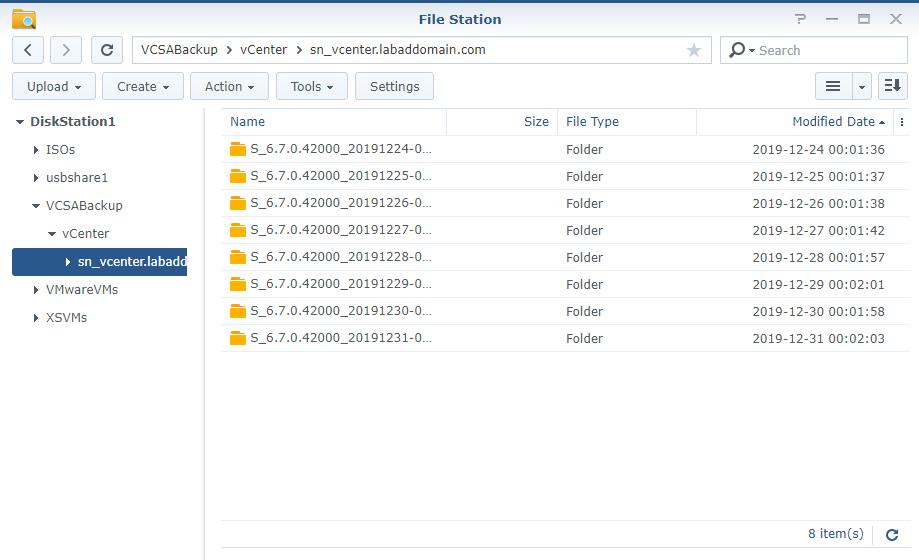Click the forward navigation arrow

[66, 50]
